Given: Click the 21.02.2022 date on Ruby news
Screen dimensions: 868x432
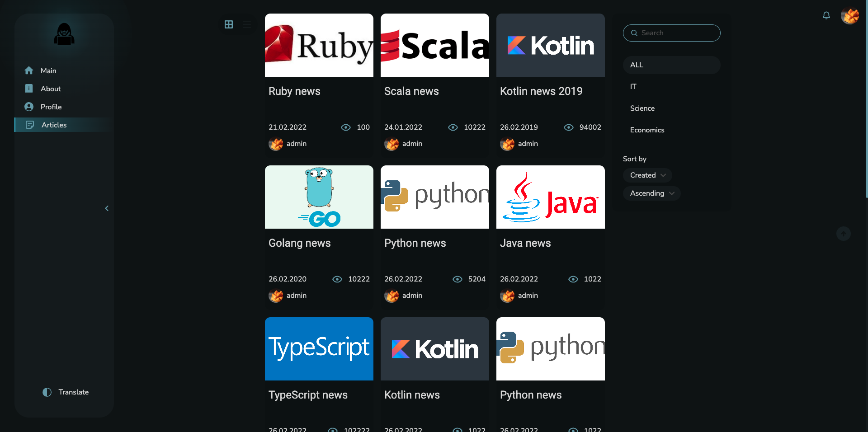Looking at the screenshot, I should pyautogui.click(x=288, y=127).
